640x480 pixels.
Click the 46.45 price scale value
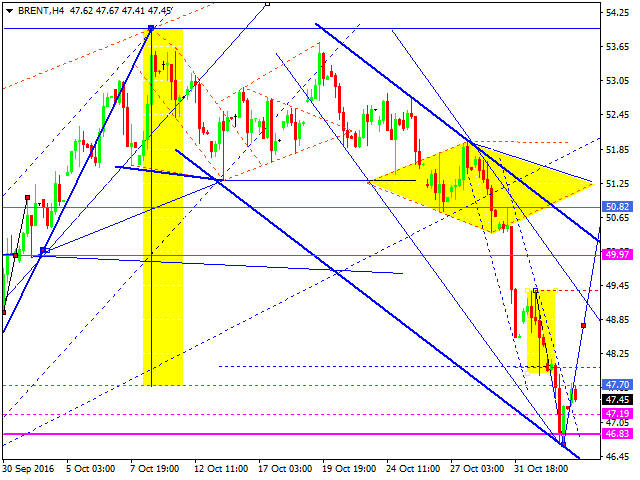(618, 456)
